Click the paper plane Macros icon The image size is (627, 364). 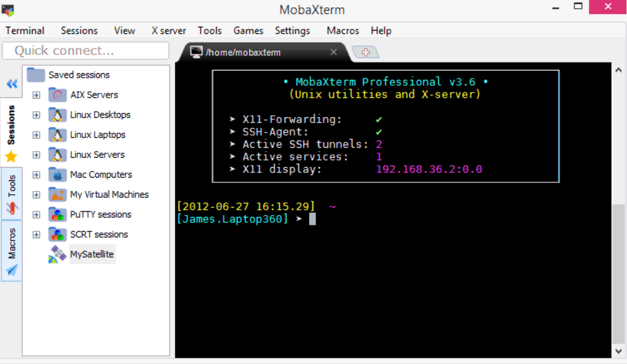pyautogui.click(x=11, y=270)
